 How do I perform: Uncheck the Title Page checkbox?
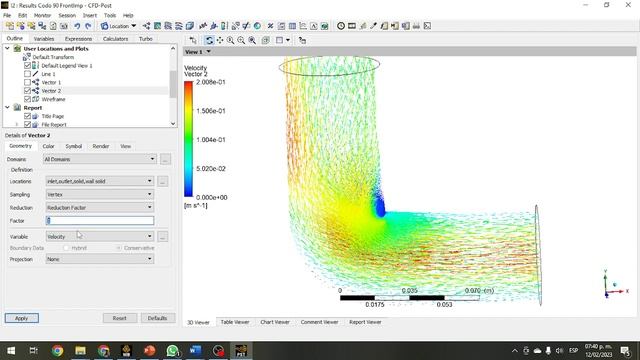27,116
